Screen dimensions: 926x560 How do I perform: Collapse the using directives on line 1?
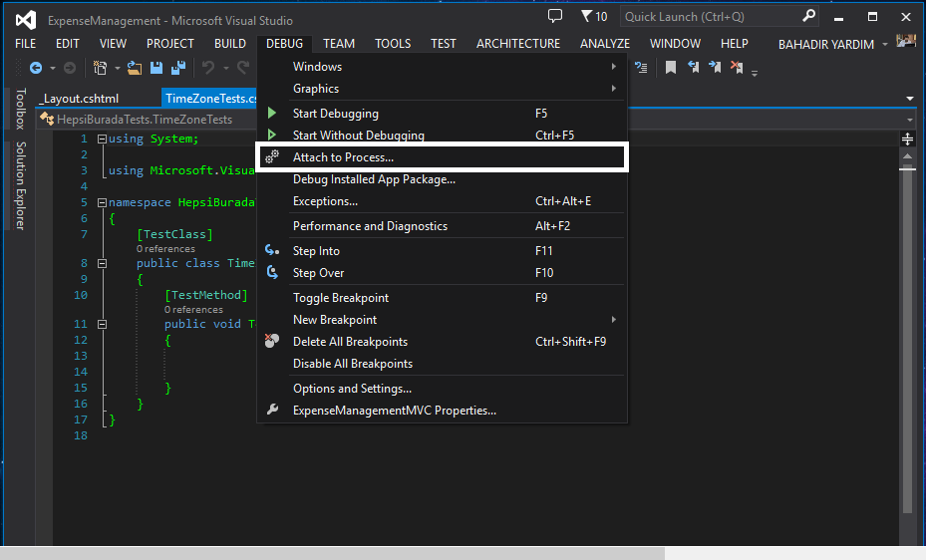(102, 140)
